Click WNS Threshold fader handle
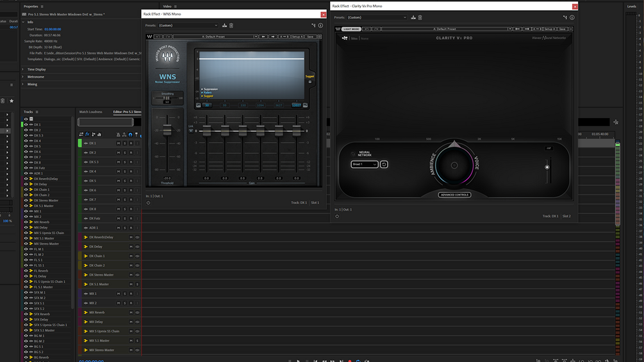644x362 pixels. pyautogui.click(x=167, y=131)
